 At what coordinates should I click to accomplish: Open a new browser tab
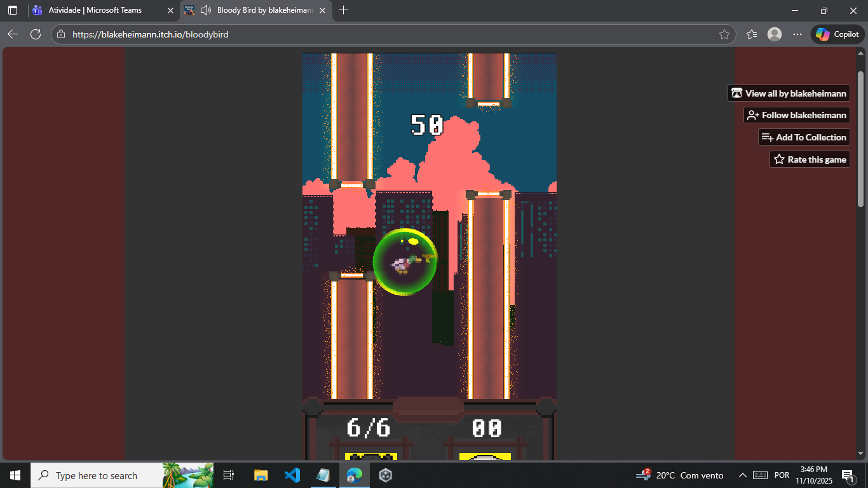pos(344,10)
